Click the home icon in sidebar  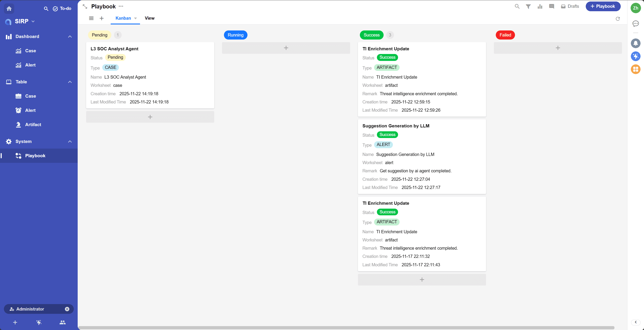click(9, 8)
